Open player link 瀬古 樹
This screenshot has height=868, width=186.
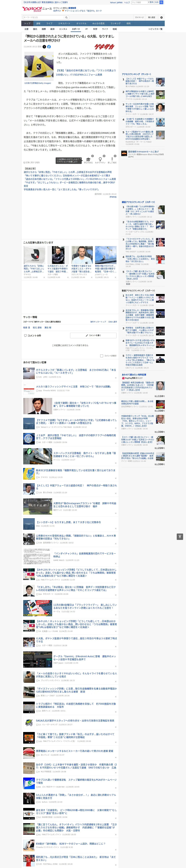(48, 328)
